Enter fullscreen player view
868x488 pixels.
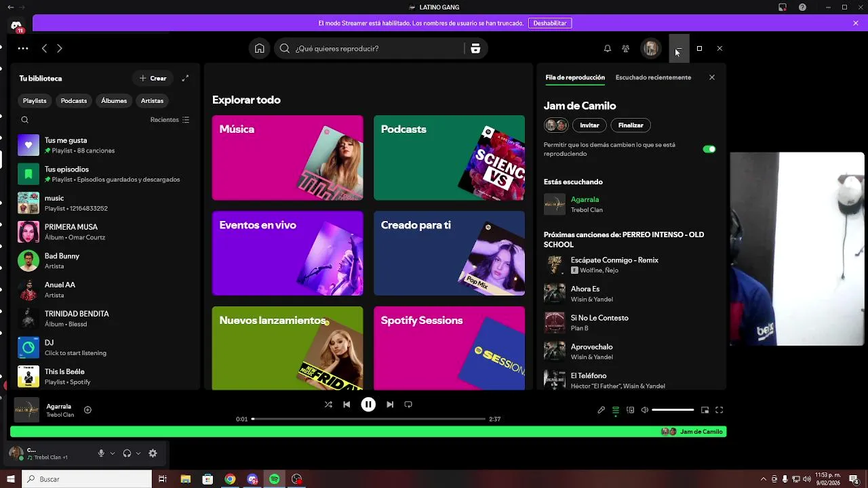click(x=719, y=410)
